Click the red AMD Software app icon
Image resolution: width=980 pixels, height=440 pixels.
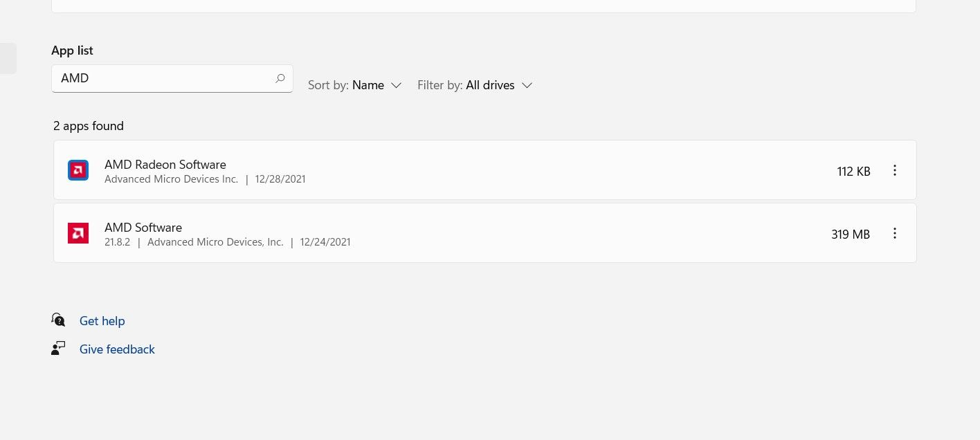pyautogui.click(x=78, y=233)
